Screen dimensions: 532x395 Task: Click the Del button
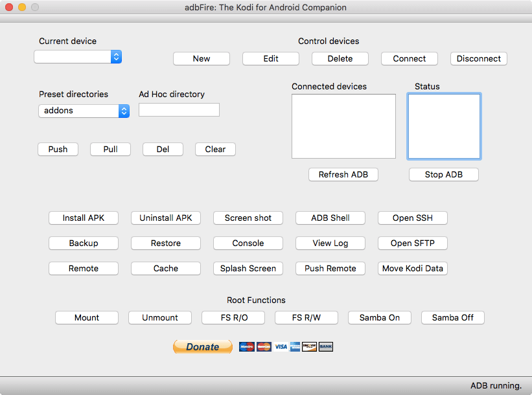pos(163,149)
